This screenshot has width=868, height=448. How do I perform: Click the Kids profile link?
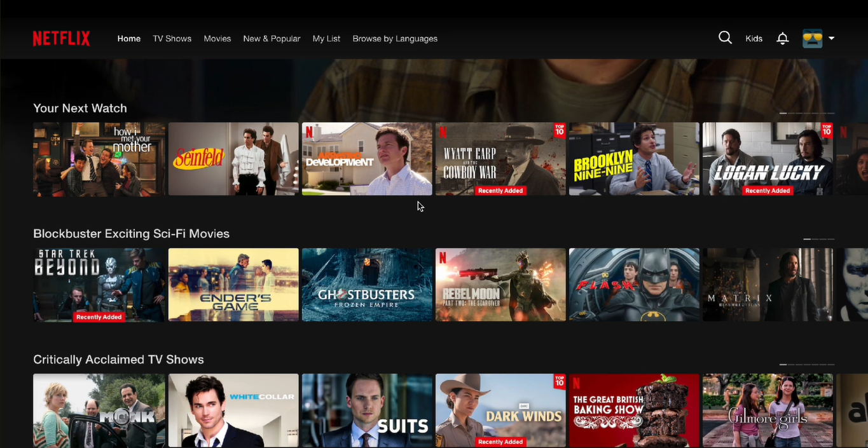754,38
